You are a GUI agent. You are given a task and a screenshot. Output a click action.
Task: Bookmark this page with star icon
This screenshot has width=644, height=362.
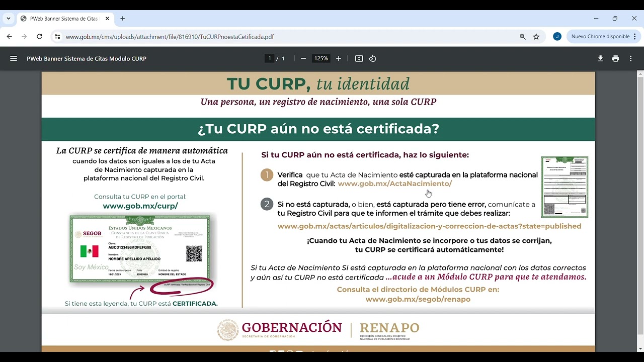[536, 37]
